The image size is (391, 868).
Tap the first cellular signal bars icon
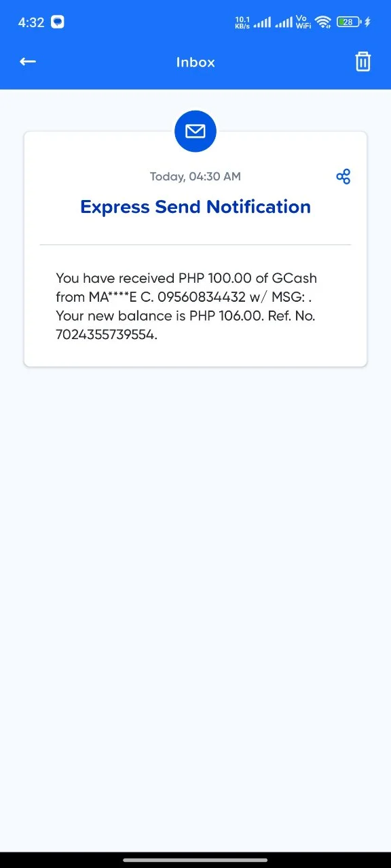pyautogui.click(x=262, y=22)
